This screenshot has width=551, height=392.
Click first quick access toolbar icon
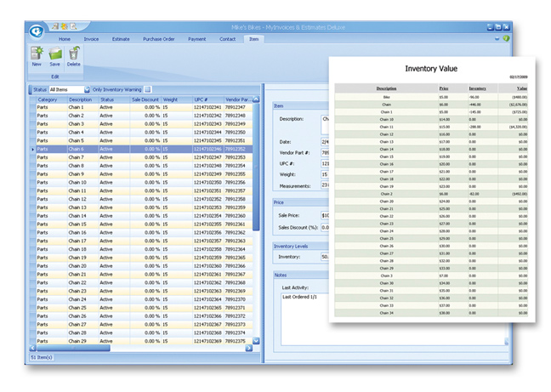54,26
